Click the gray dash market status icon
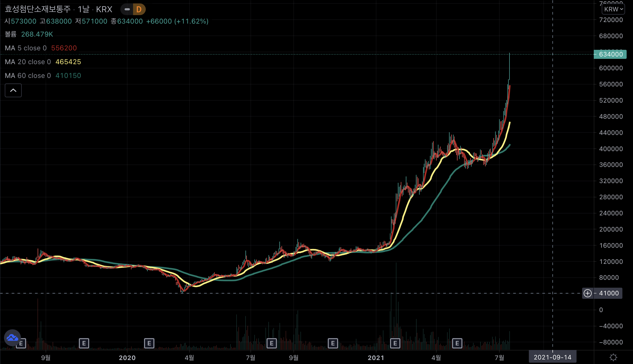This screenshot has width=633, height=364. (127, 10)
